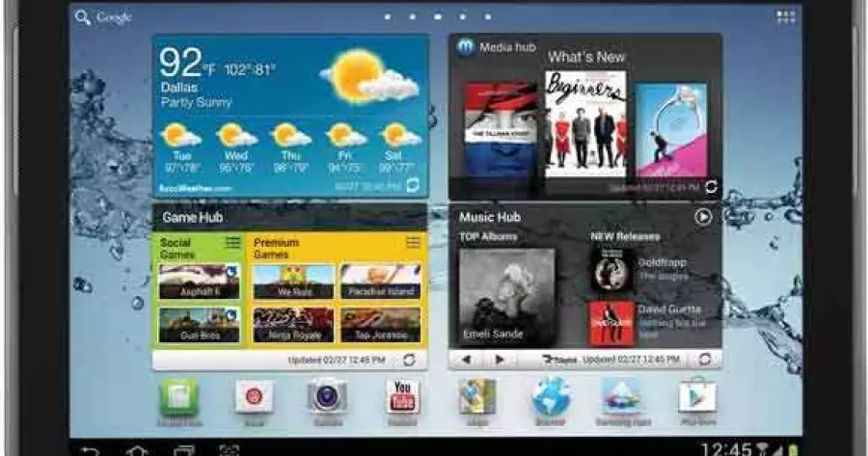
Task: Open recent apps navigation button
Action: [x=184, y=450]
